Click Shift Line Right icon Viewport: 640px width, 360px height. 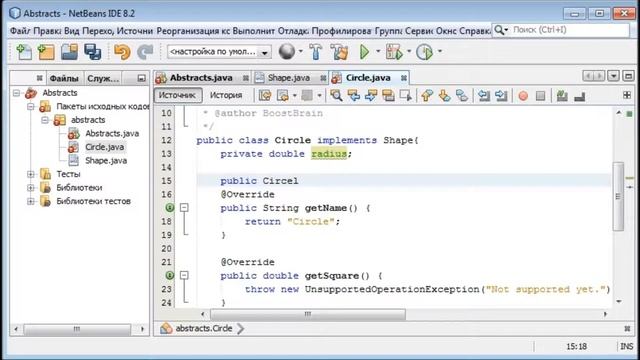point(501,96)
